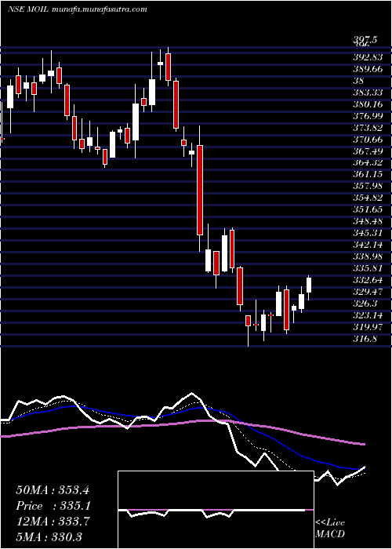Click the 370.66 price level label
Screen dimensions: 392x549
368,140
